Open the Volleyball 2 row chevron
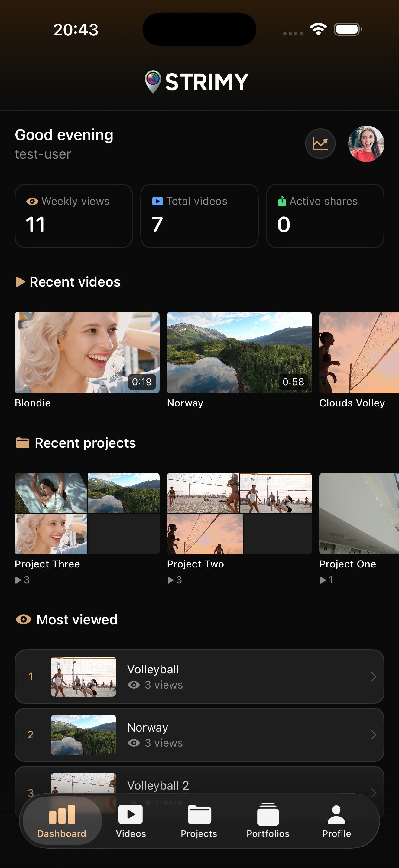The width and height of the screenshot is (399, 868). (373, 793)
